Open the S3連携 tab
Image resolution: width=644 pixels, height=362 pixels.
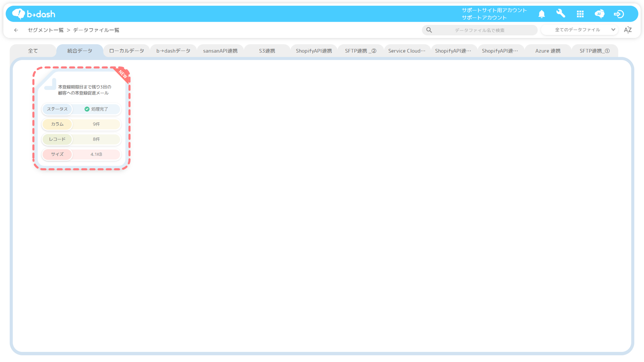[x=267, y=51]
